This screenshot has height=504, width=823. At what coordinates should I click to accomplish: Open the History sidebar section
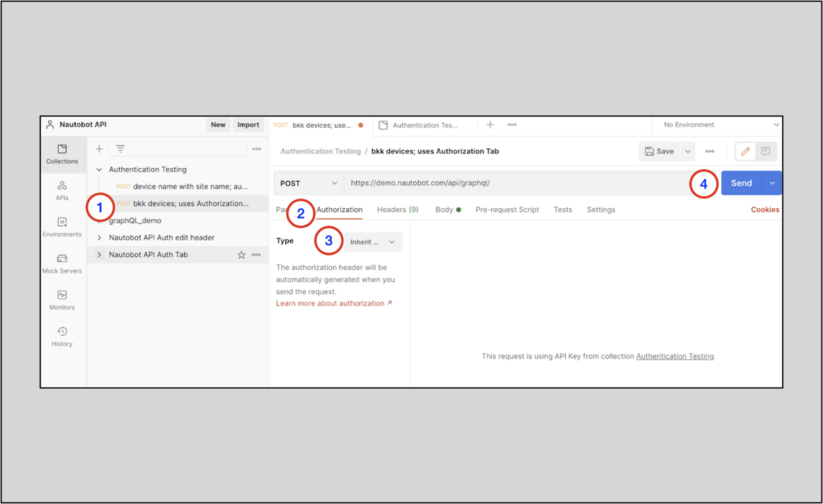pyautogui.click(x=62, y=337)
